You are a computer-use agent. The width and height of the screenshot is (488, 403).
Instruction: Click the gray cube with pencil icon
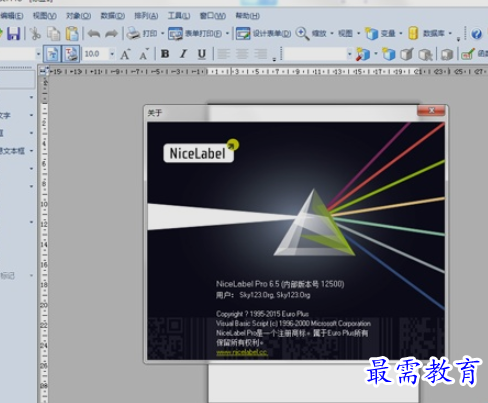coord(407,54)
